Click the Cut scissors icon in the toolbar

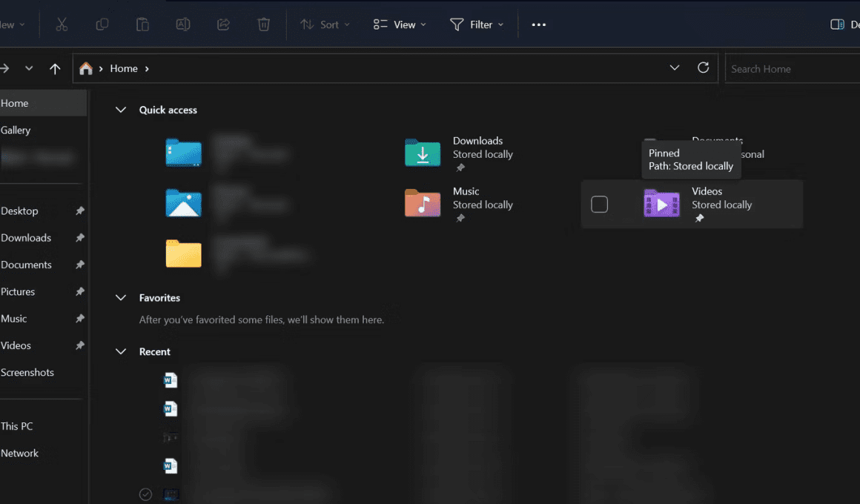click(x=62, y=24)
